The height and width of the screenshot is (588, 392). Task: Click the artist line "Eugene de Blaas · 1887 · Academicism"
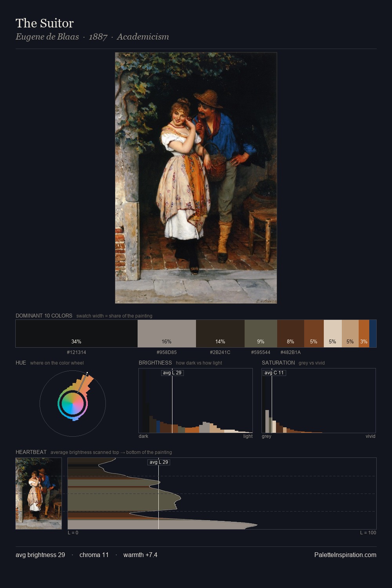(92, 37)
